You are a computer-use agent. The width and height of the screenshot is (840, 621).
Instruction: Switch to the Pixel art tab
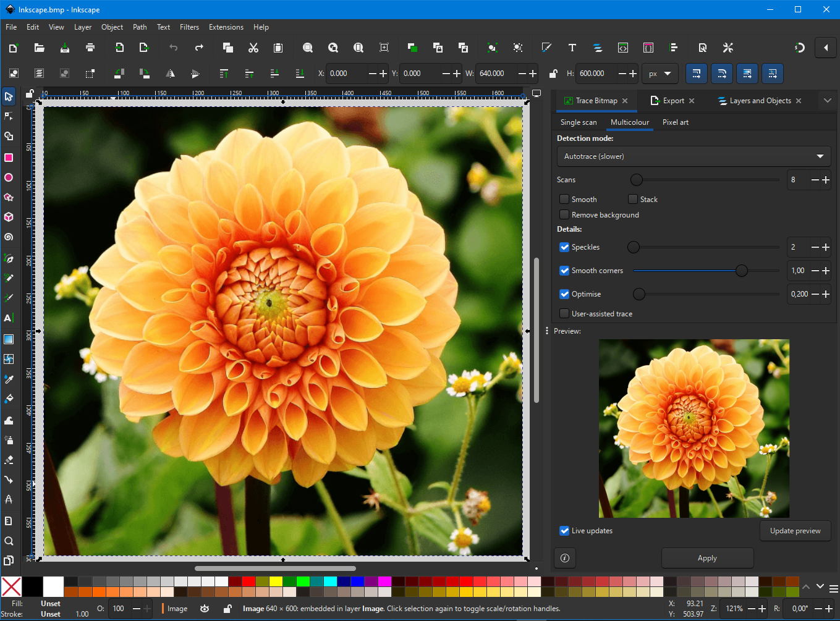point(675,122)
